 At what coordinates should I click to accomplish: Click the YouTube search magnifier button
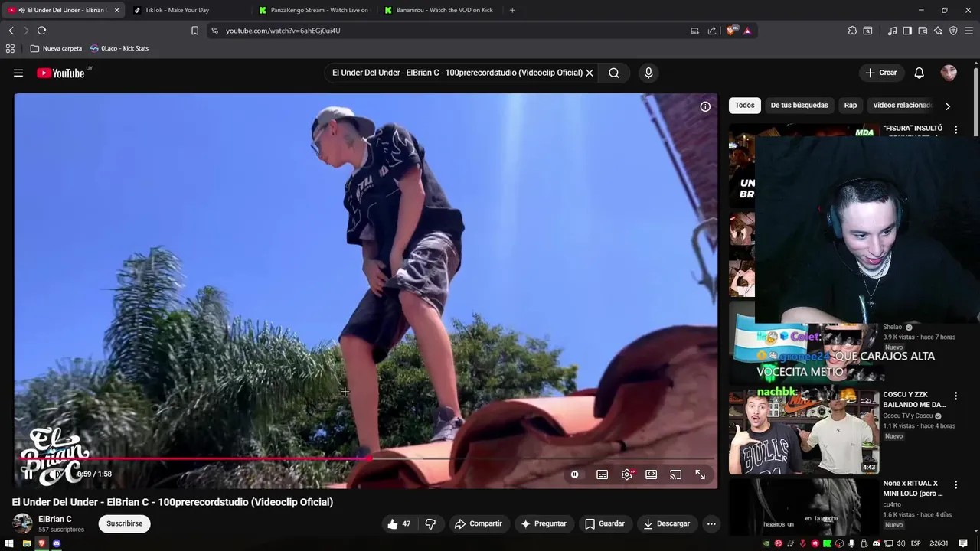[x=614, y=73]
